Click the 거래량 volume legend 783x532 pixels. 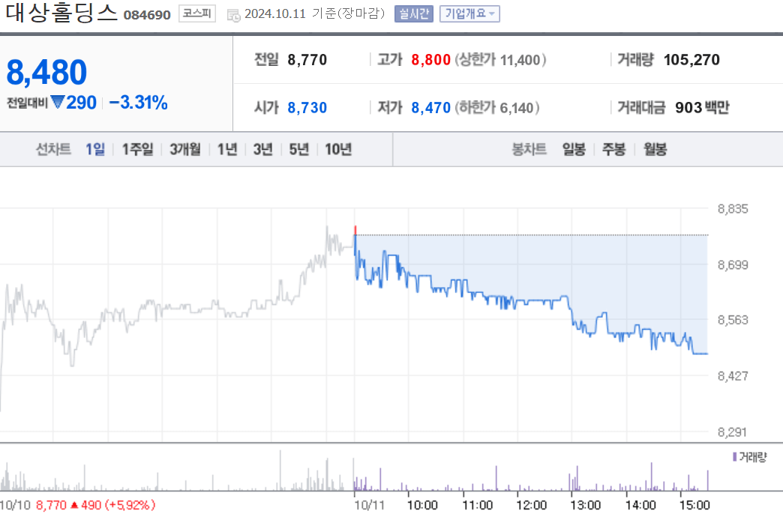[x=749, y=456]
